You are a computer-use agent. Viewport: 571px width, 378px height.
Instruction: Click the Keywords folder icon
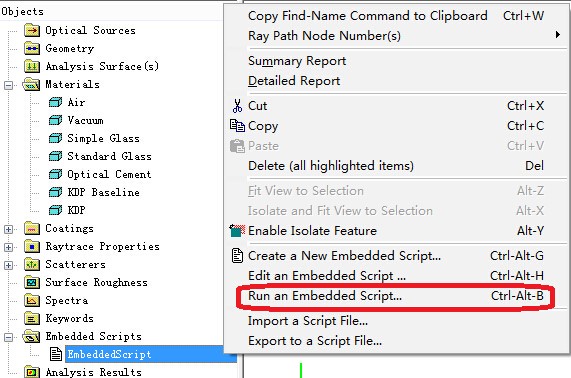tap(32, 318)
